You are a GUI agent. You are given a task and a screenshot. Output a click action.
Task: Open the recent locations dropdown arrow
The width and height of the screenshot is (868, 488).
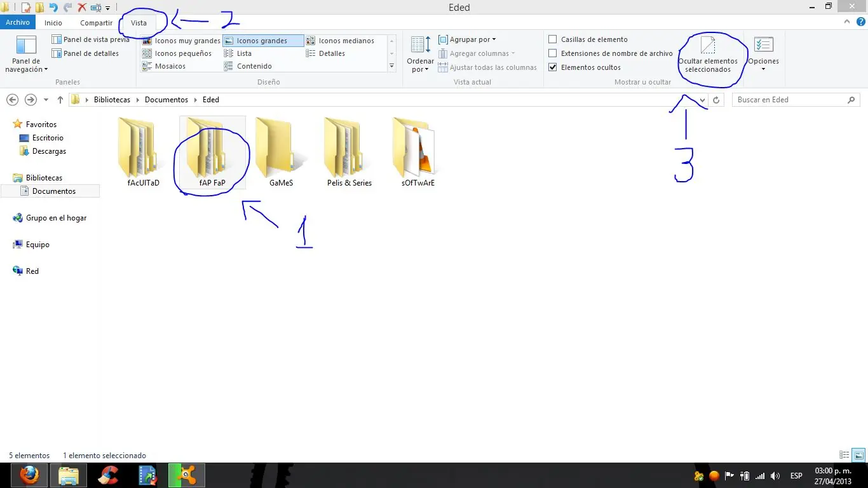(46, 100)
